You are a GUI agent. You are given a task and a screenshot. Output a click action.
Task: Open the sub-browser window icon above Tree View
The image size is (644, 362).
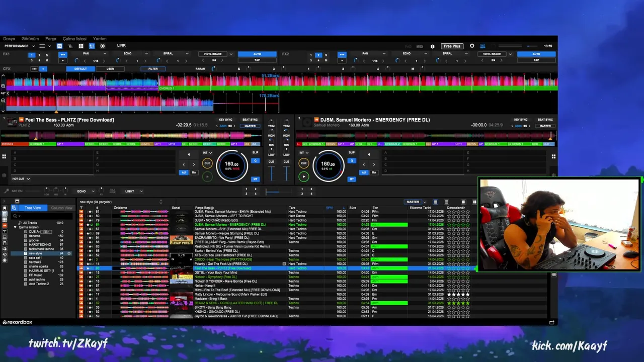(x=17, y=201)
